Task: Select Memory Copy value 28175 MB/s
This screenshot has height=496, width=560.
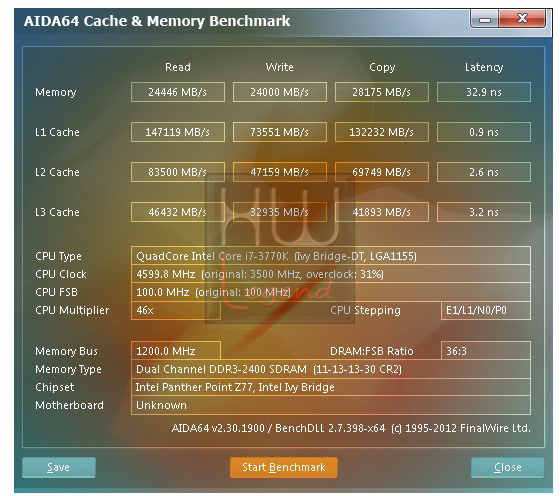Action: 382,92
